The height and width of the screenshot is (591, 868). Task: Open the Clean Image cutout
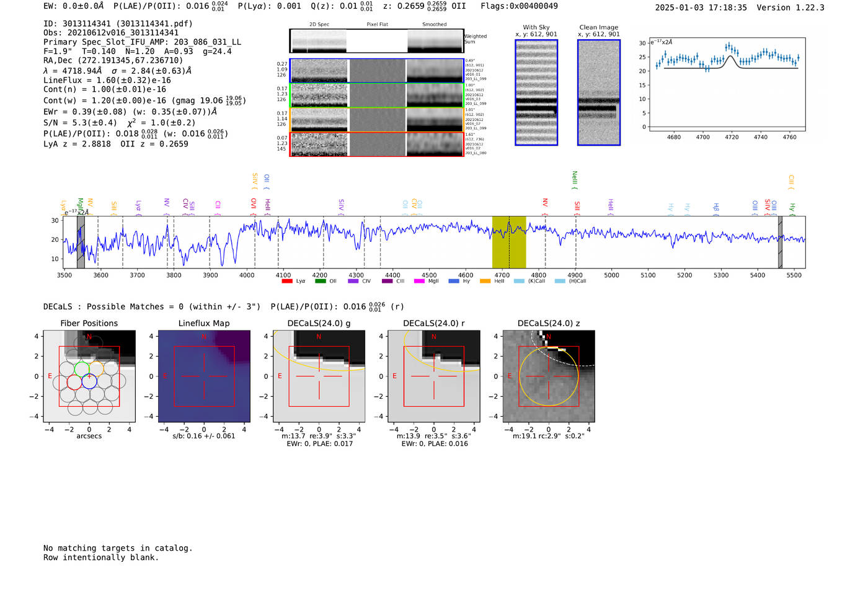pos(599,92)
